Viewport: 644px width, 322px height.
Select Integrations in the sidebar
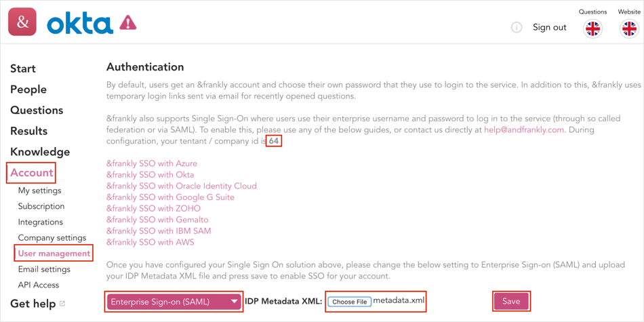tap(41, 222)
